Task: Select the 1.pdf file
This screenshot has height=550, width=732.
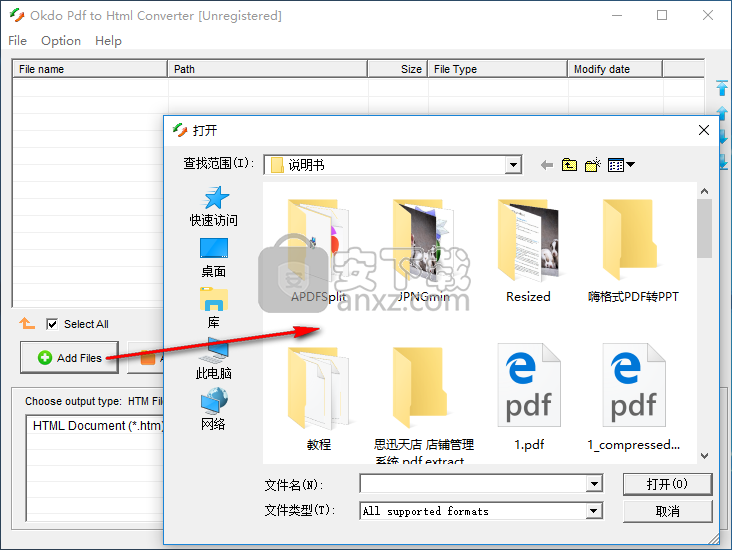Action: (x=528, y=397)
